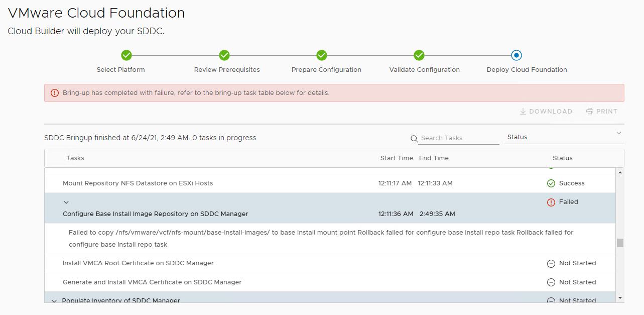This screenshot has width=644, height=315.
Task: Click the 12:11:33 AM end time cell
Action: [x=435, y=183]
